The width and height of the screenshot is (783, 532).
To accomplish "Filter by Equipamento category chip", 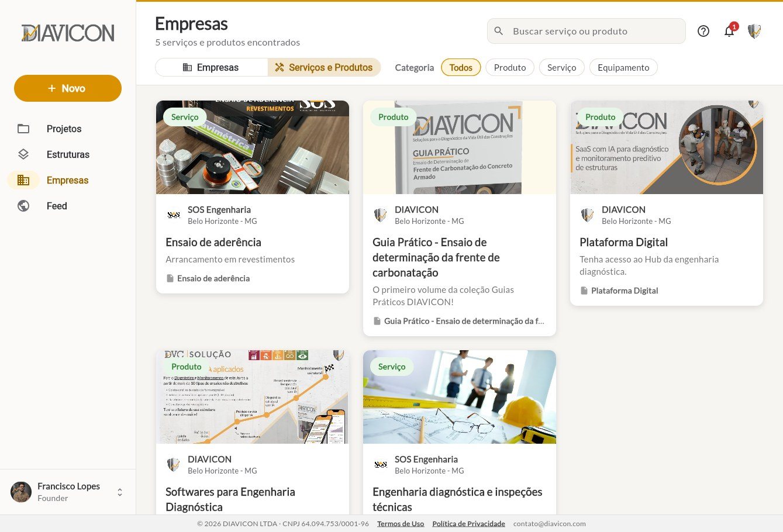I will pyautogui.click(x=623, y=67).
